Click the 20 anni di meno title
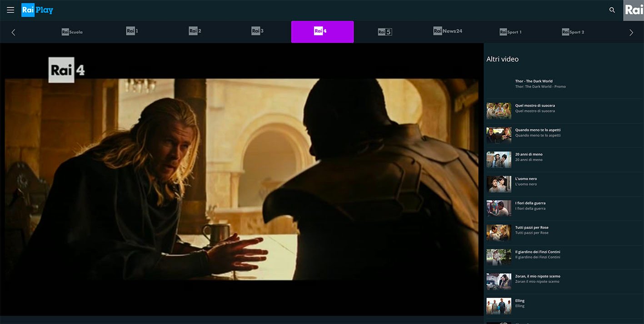 click(x=529, y=154)
